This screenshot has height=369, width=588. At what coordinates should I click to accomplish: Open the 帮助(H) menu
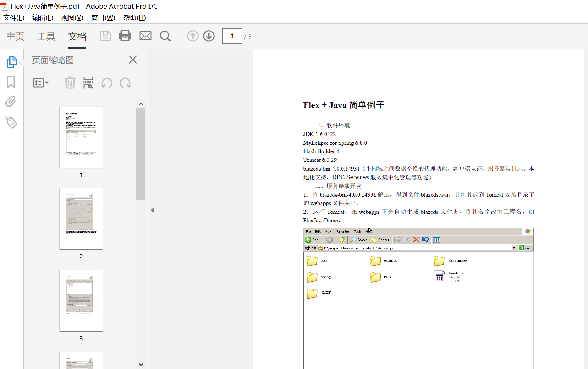[134, 18]
